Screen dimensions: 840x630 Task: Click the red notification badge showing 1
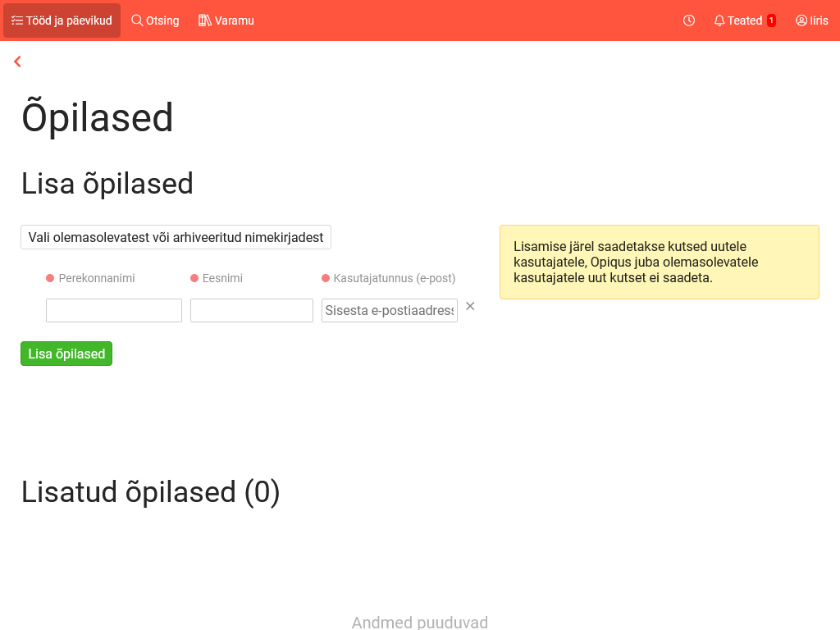(771, 21)
